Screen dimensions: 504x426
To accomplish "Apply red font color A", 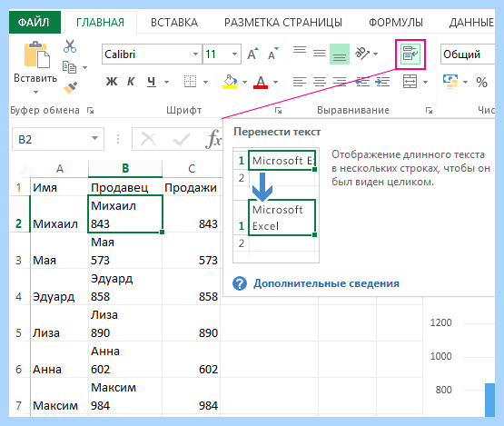I will [x=261, y=82].
